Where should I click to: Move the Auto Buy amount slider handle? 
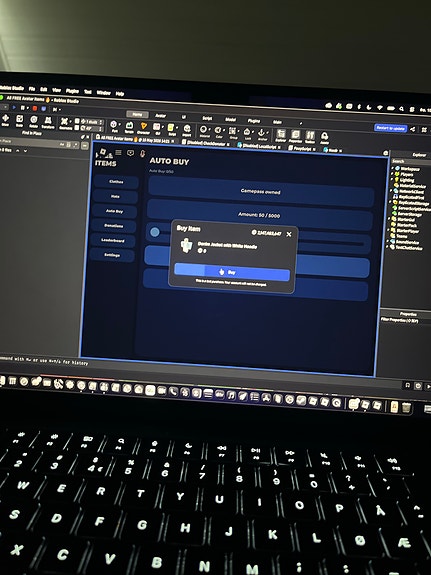pyautogui.click(x=155, y=232)
